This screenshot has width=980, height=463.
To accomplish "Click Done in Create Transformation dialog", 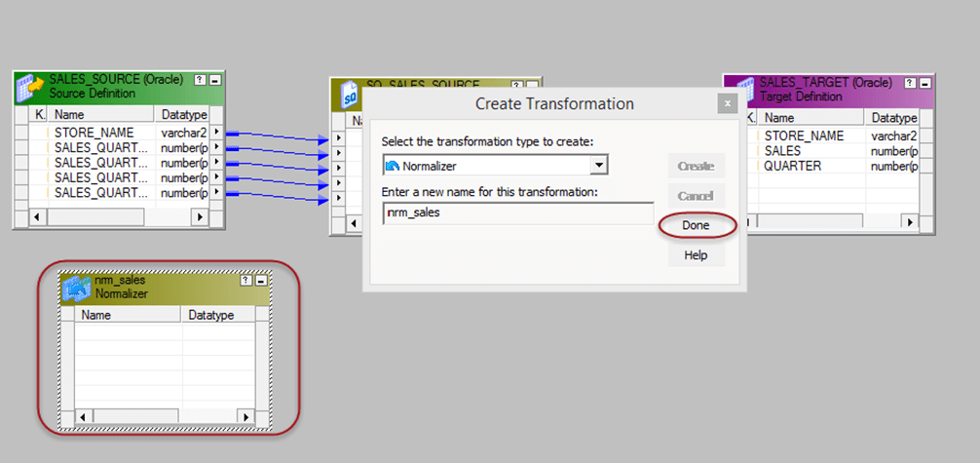I will tap(696, 225).
